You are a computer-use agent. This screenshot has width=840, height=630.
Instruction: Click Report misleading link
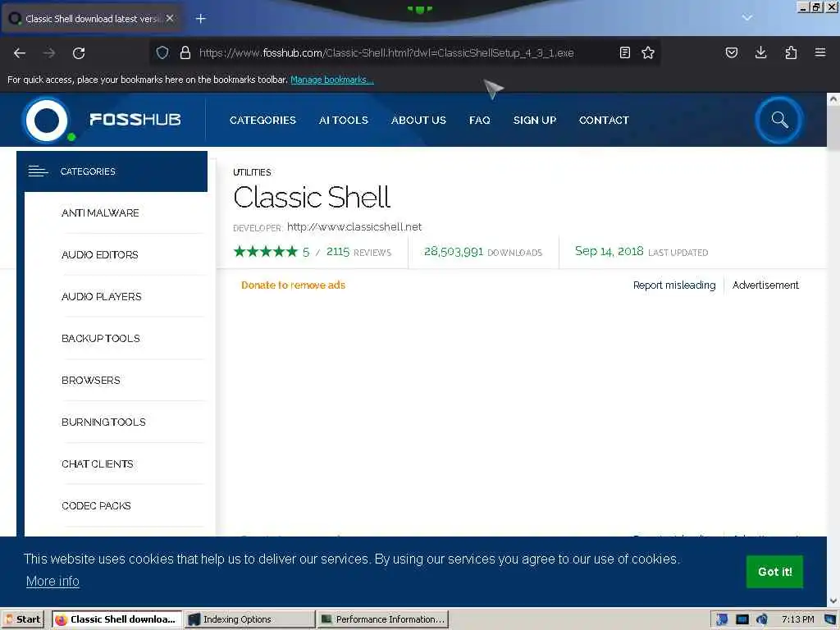[674, 285]
